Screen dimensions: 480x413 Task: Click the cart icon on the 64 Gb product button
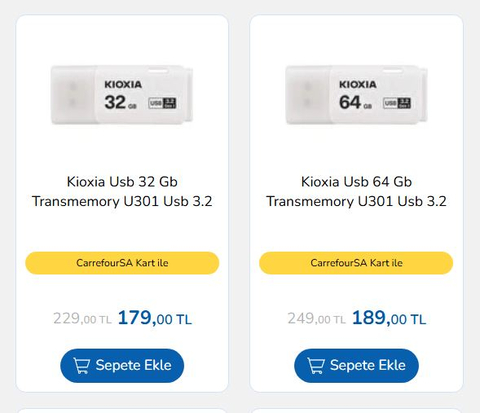coord(316,366)
